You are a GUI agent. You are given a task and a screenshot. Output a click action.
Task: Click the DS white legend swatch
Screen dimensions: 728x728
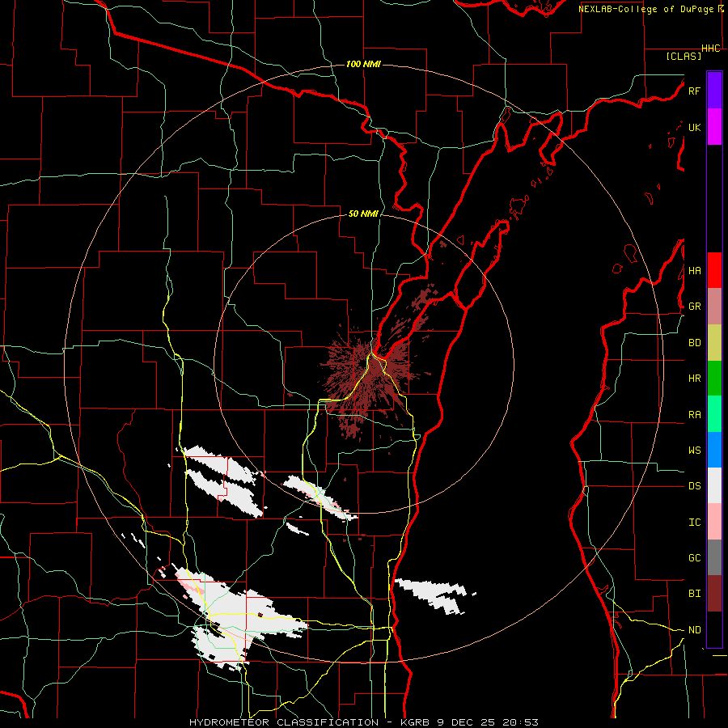[714, 485]
